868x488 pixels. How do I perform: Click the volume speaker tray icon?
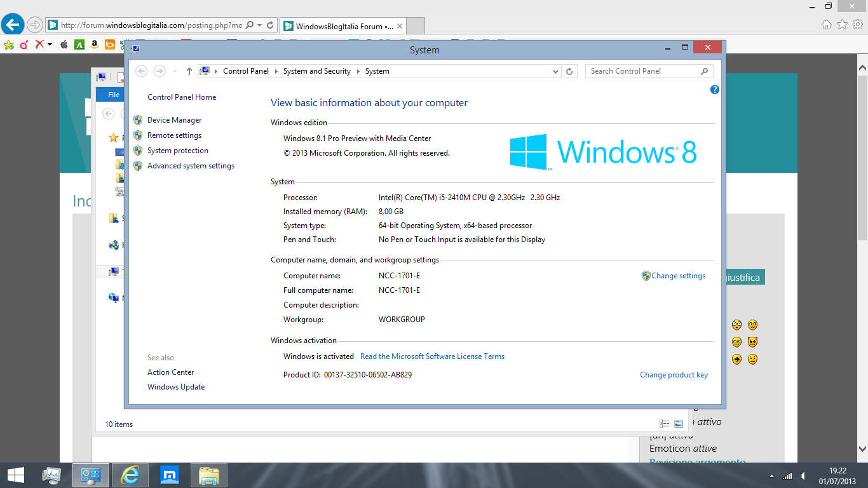coord(803,475)
